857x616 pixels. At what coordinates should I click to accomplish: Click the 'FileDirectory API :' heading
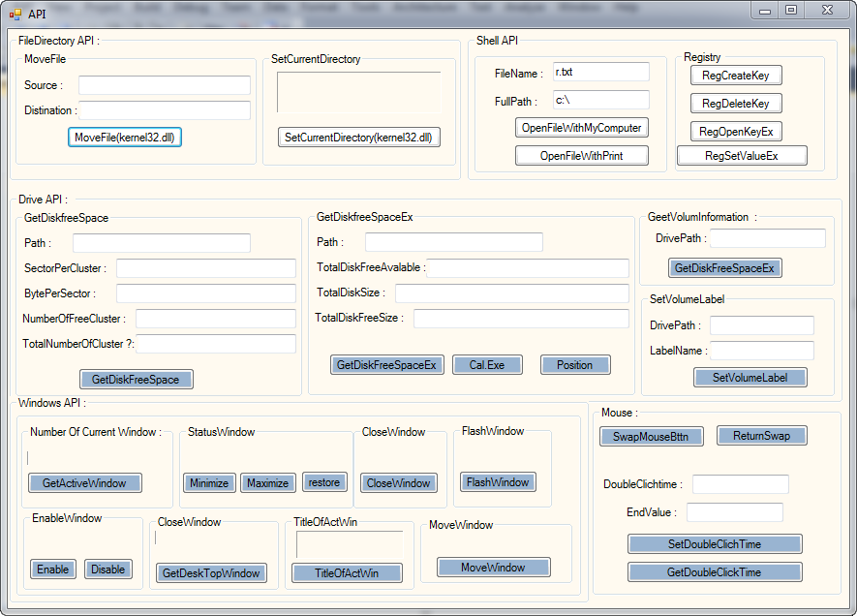pyautogui.click(x=59, y=41)
